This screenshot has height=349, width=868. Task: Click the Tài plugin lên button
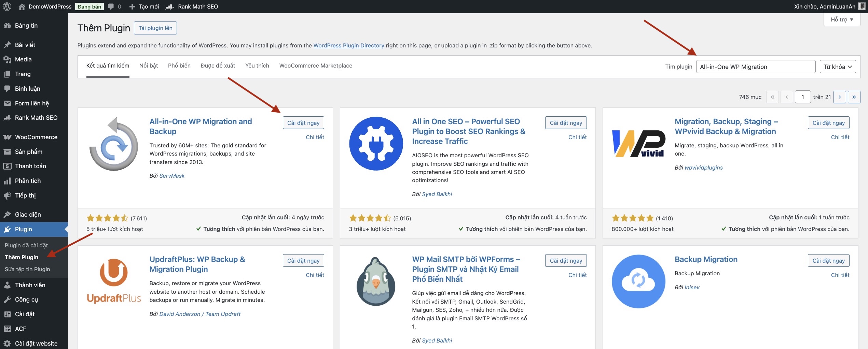coord(155,28)
